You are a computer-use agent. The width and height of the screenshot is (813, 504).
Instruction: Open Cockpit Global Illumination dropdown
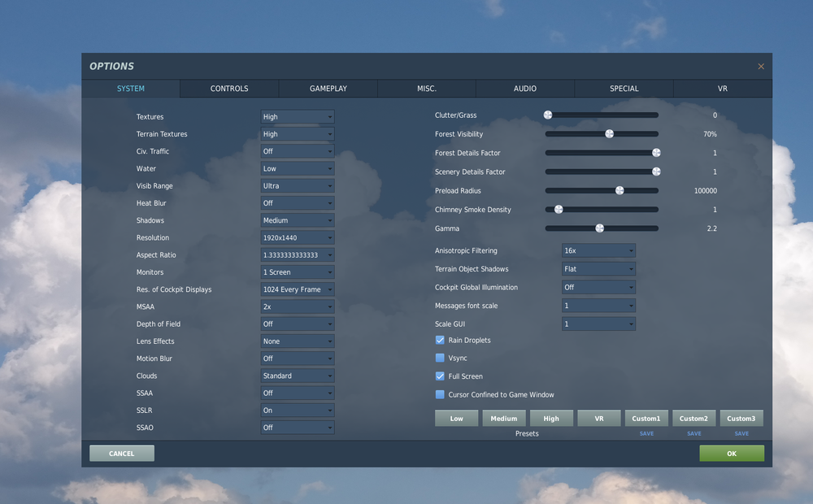pyautogui.click(x=598, y=287)
